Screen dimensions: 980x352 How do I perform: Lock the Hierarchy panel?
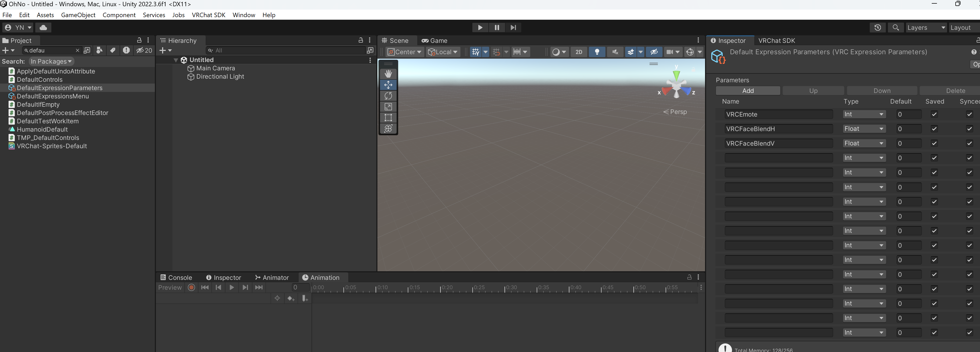[x=361, y=40]
